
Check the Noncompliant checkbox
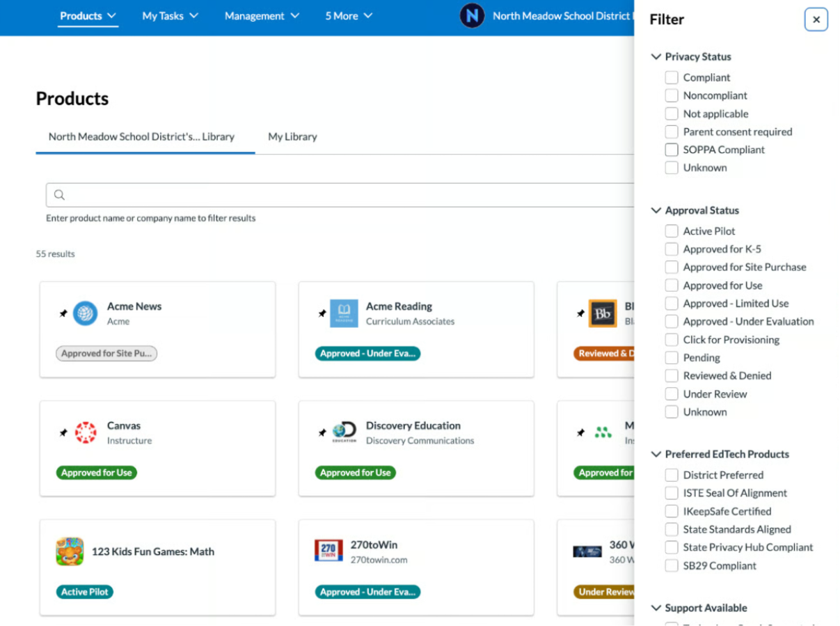[x=671, y=95]
